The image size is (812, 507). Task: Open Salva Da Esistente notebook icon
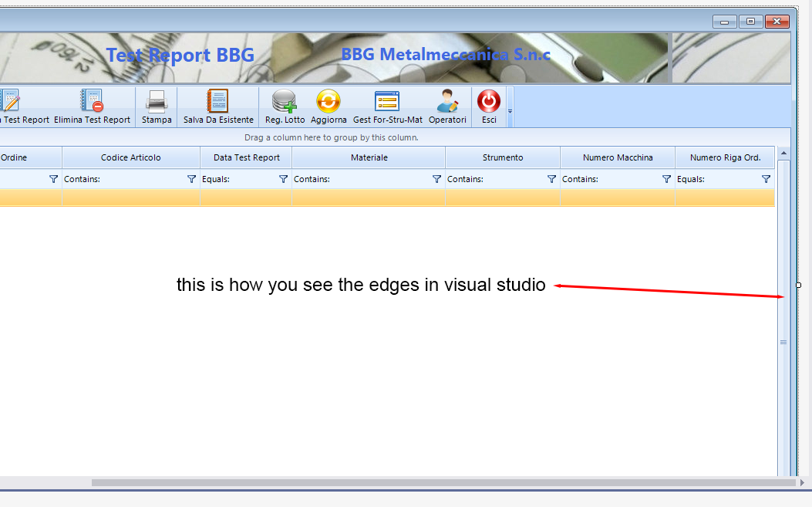tap(218, 100)
